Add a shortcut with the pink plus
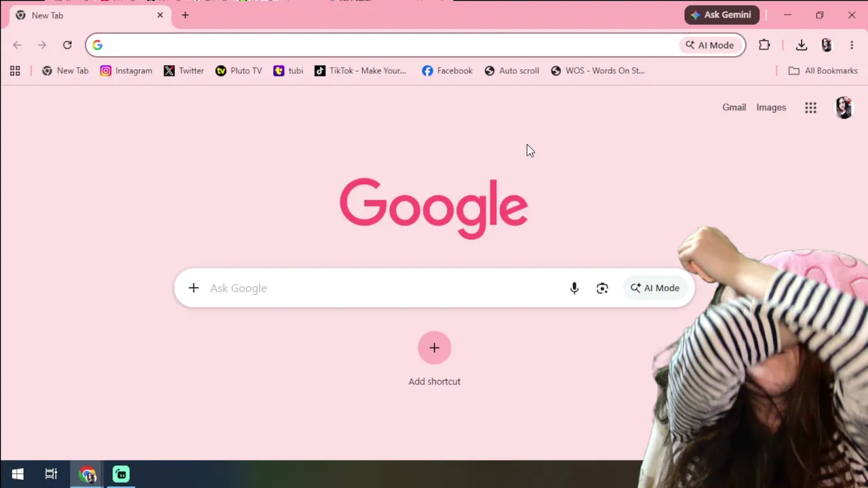Screen dimensions: 868x488 coord(435,348)
